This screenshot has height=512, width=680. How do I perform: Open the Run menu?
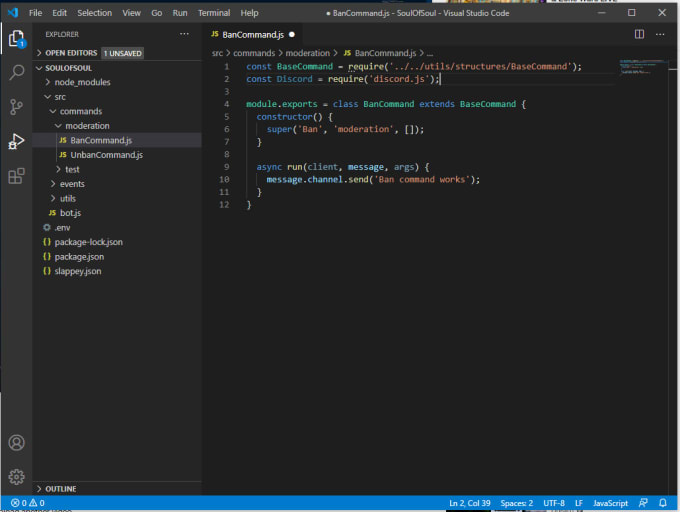point(180,13)
